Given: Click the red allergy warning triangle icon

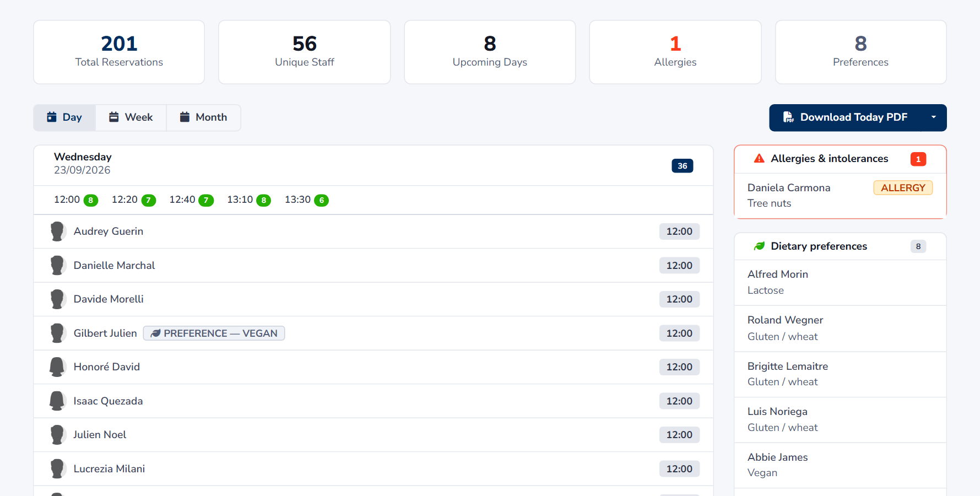Looking at the screenshot, I should pos(759,159).
